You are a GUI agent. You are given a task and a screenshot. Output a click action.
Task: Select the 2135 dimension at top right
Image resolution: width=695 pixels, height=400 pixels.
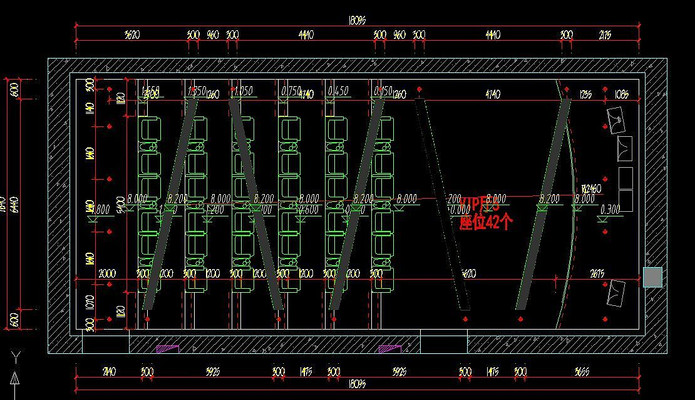pos(603,35)
